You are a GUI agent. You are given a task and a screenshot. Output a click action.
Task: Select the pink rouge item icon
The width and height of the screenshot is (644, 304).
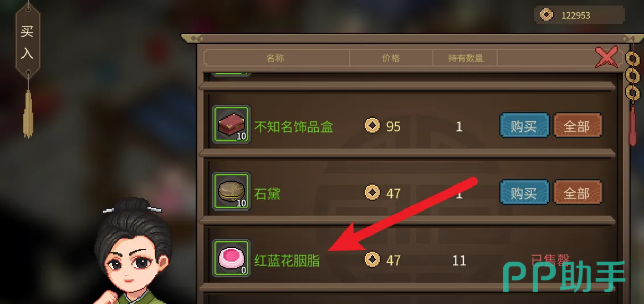point(232,259)
